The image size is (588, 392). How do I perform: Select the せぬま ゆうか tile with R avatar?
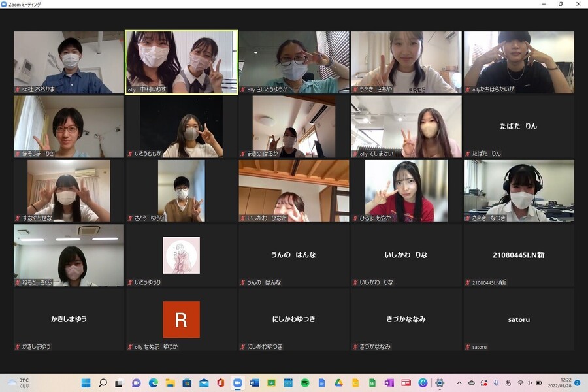(x=181, y=319)
